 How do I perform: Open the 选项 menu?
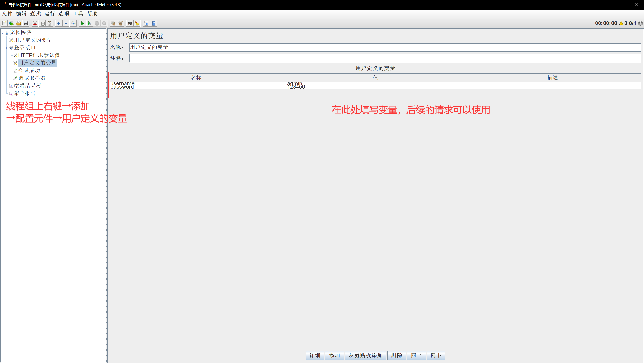[63, 14]
